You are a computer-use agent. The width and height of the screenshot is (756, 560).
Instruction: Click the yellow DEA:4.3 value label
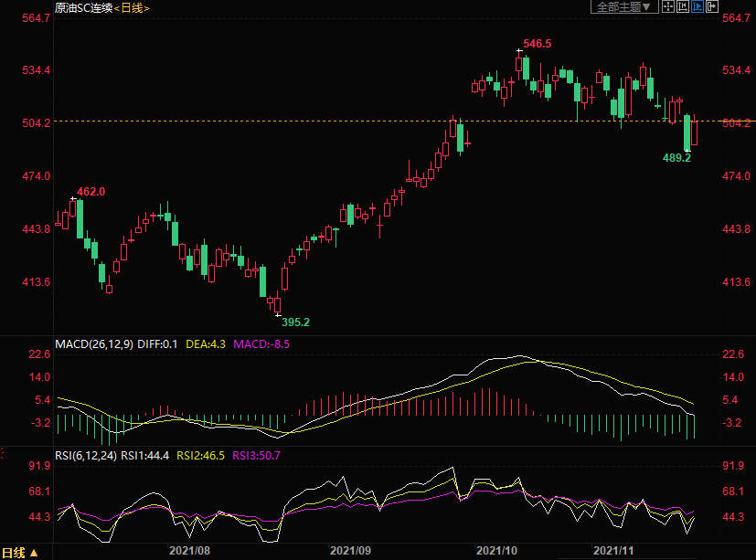[207, 344]
